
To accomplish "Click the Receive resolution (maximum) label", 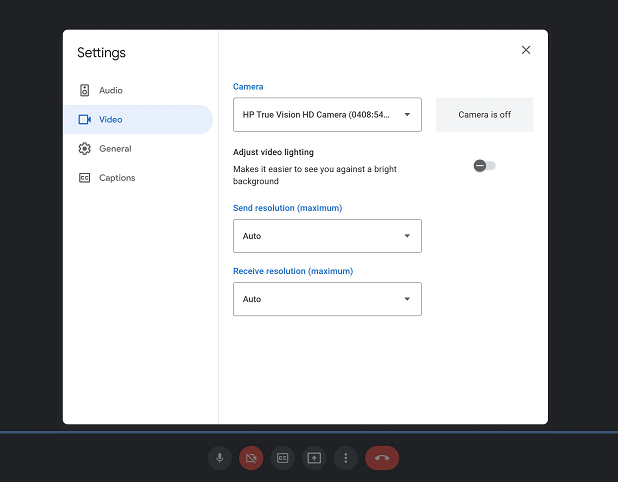I will click(293, 271).
